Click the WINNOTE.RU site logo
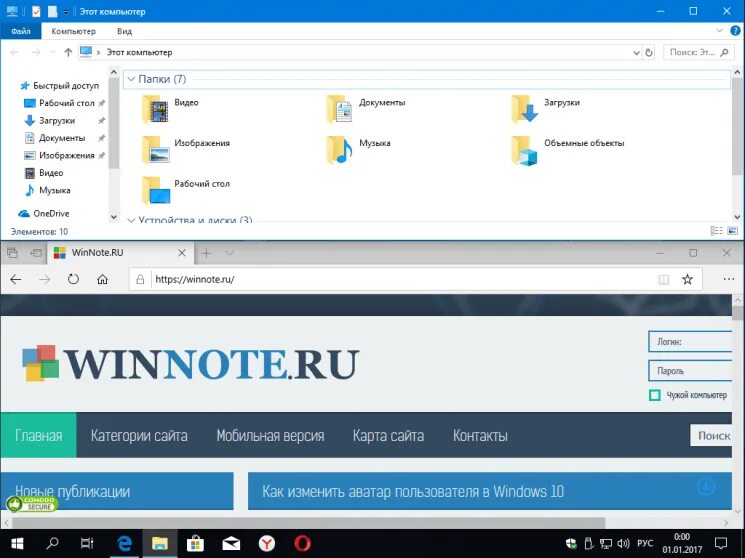Image resolution: width=745 pixels, height=558 pixels. tap(191, 364)
